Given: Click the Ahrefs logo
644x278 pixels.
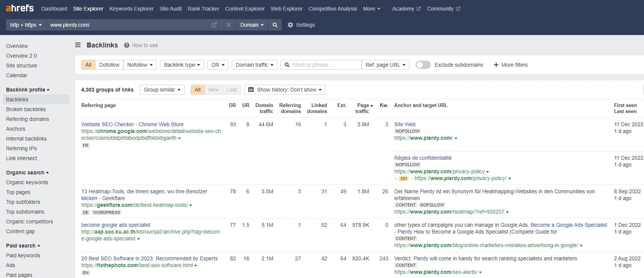Looking at the screenshot, I should click(20, 8).
